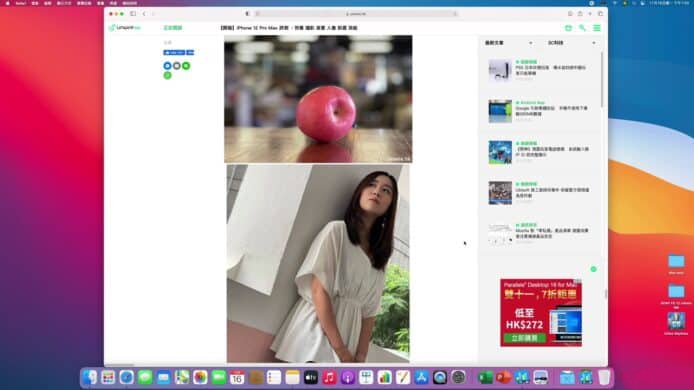694x390 pixels.
Task: Open Numbers from the Dock
Action: pyautogui.click(x=385, y=378)
